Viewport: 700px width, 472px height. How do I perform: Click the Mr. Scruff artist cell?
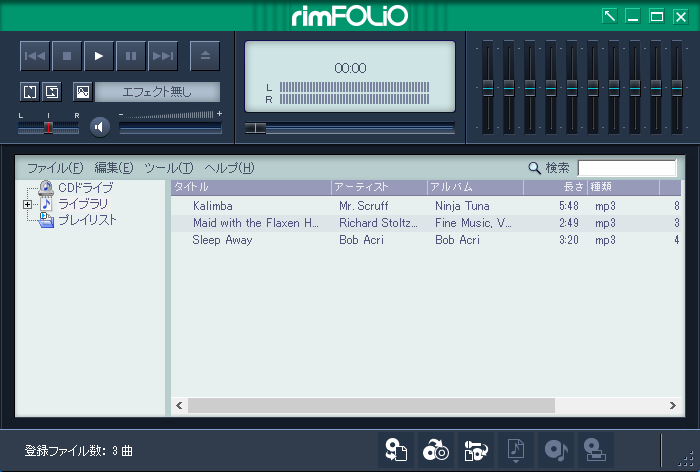tap(364, 206)
